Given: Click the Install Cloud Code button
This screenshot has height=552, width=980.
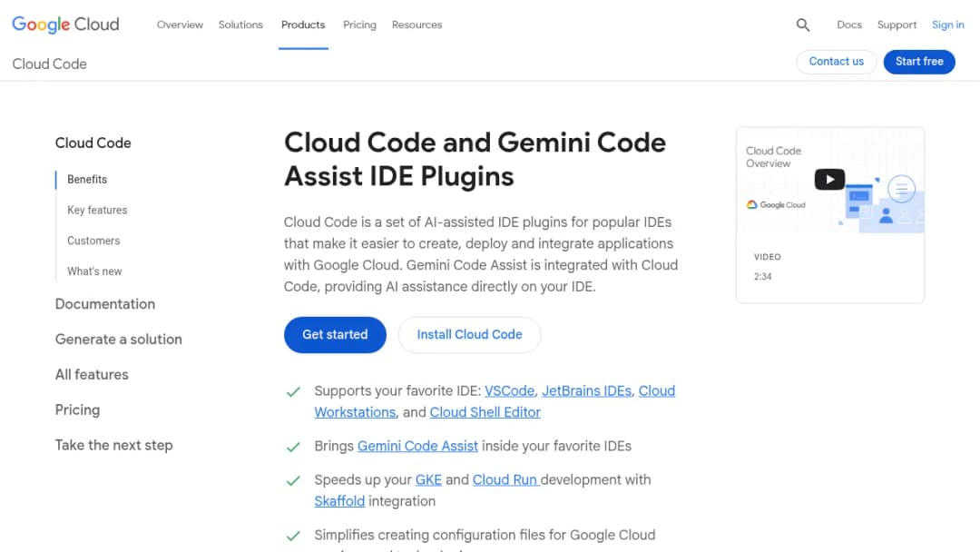Looking at the screenshot, I should (x=469, y=334).
